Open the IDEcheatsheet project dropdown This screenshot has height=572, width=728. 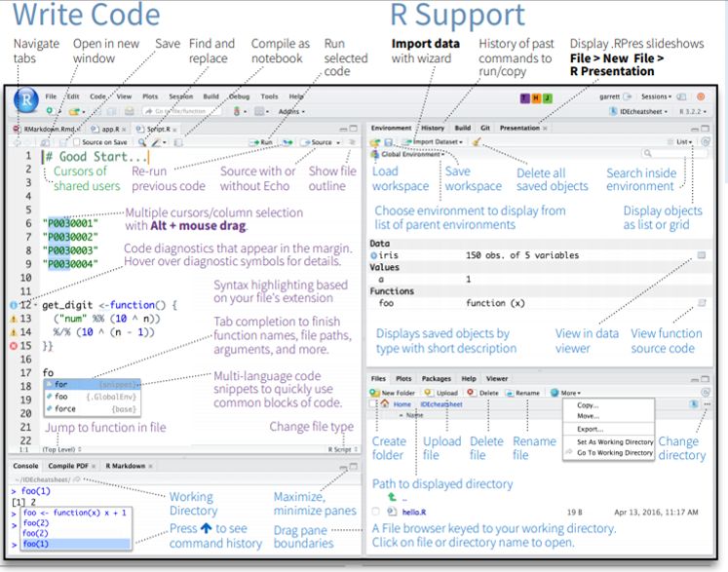point(639,111)
